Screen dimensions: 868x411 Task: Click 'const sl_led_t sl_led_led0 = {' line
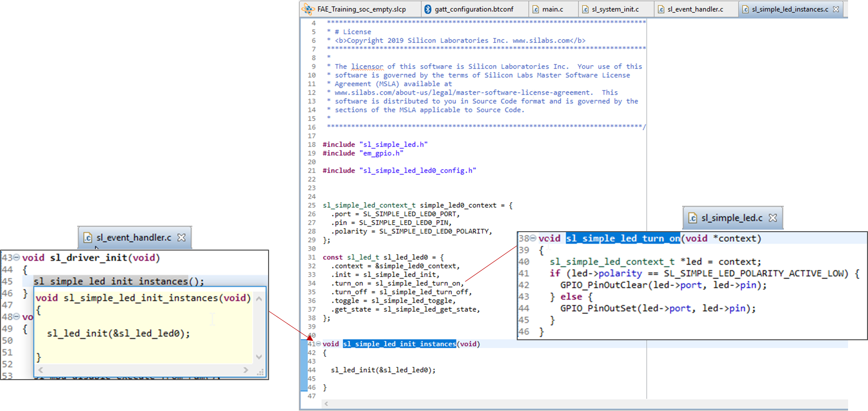point(383,257)
